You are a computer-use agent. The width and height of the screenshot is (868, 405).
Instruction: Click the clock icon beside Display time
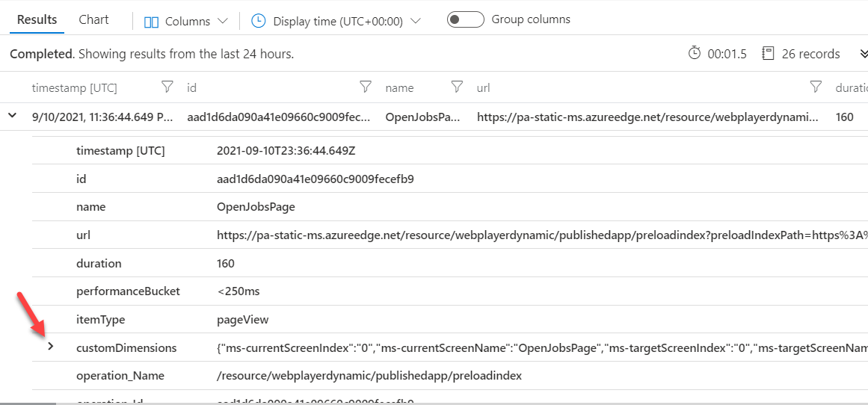259,21
